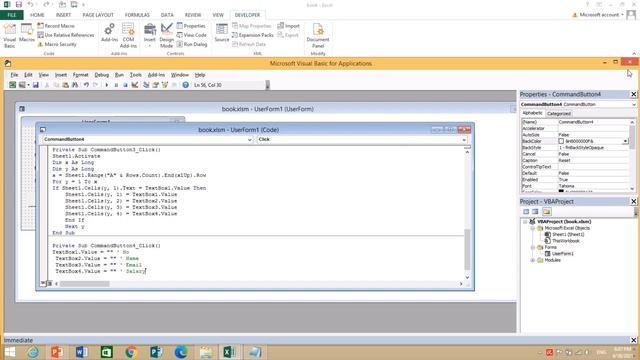Open Chrome from the Windows taskbar

tap(131, 352)
